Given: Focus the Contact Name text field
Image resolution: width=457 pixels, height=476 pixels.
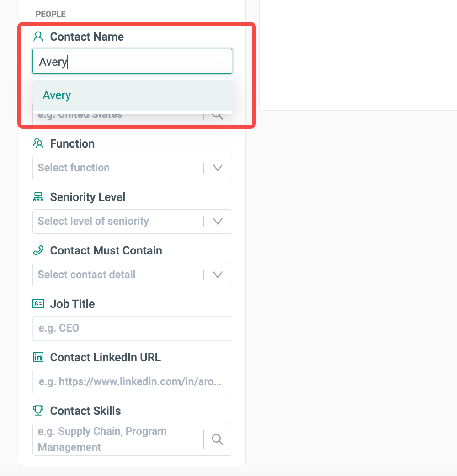Looking at the screenshot, I should coord(133,62).
